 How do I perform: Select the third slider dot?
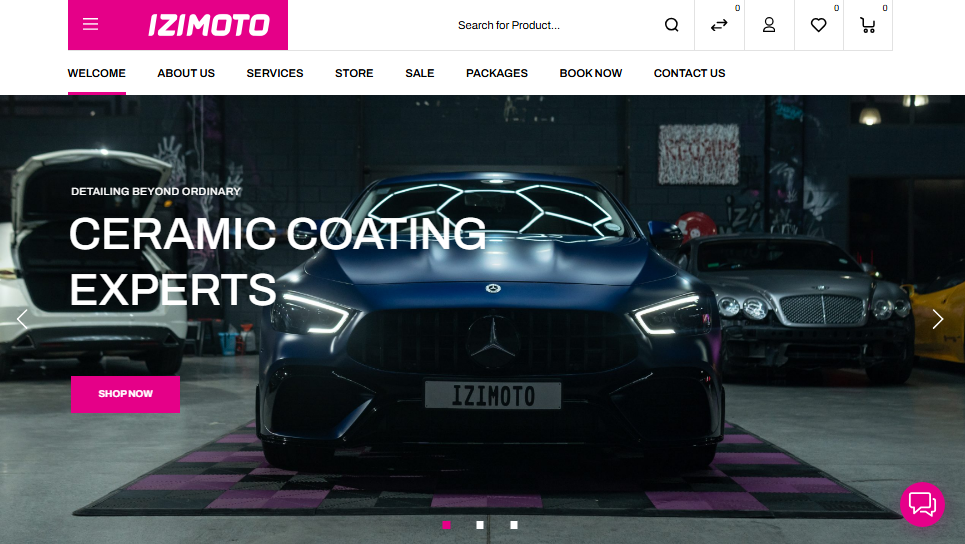coord(514,525)
